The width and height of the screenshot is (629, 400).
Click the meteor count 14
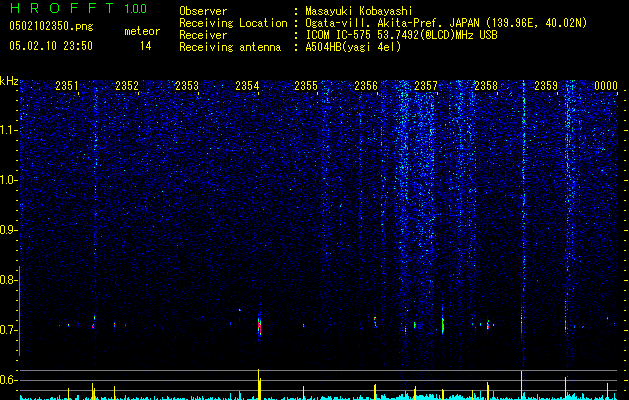146,46
